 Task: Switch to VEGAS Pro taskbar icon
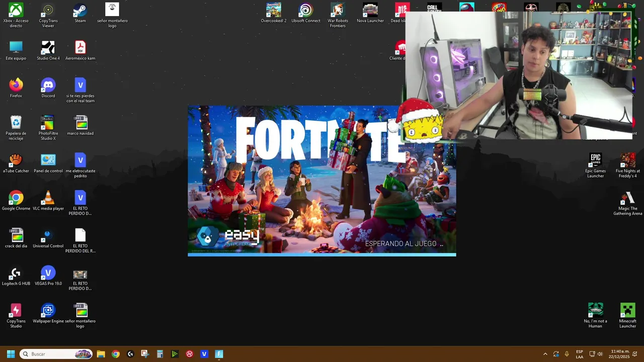click(204, 354)
